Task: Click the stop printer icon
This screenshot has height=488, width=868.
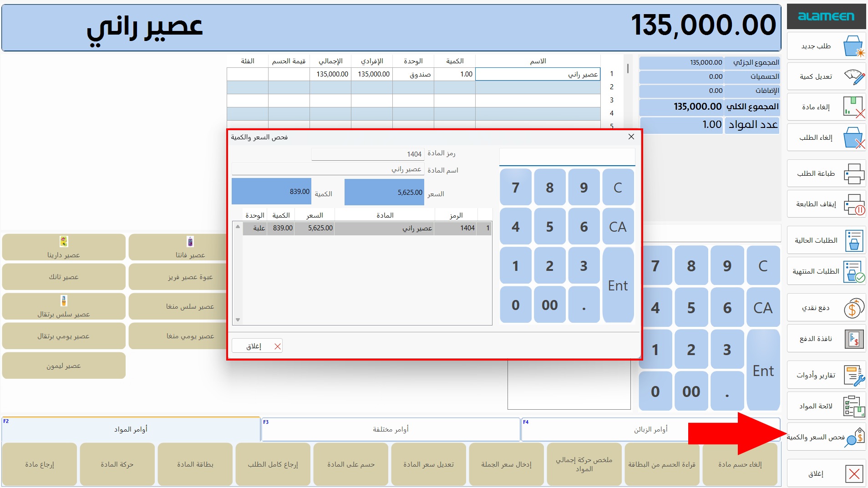Action: (853, 204)
